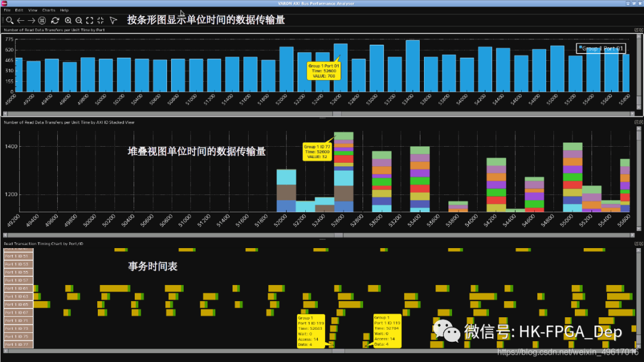The height and width of the screenshot is (362, 644).
Task: Click the expand-to-fullscreen brackets icon
Action: (89, 20)
